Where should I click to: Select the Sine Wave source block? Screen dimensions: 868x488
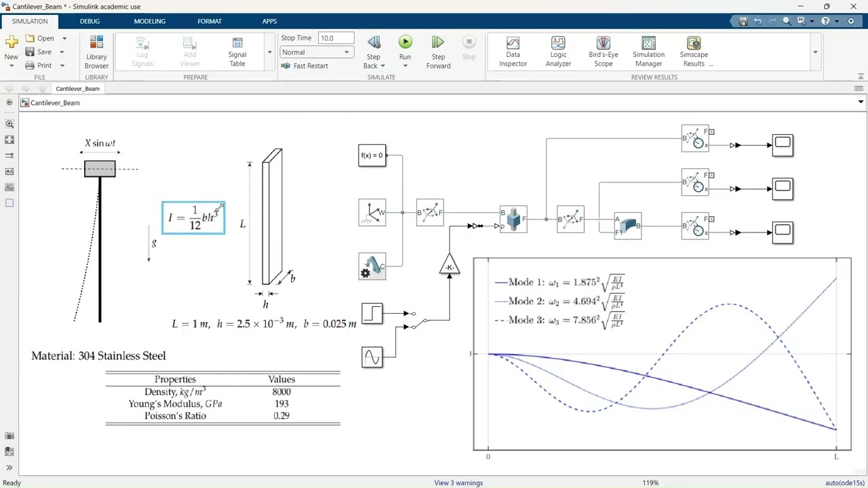coord(372,357)
